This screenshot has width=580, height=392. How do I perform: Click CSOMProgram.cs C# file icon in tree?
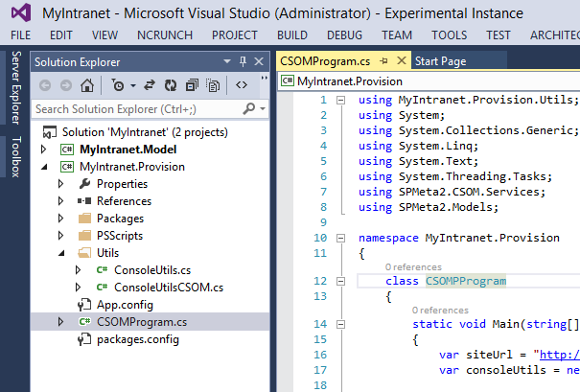84,322
